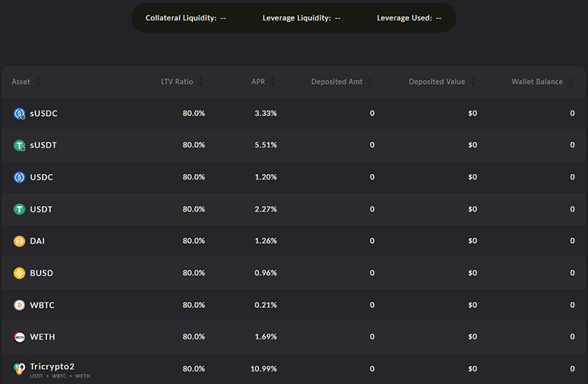Click the sUSDT token icon

pyautogui.click(x=20, y=145)
